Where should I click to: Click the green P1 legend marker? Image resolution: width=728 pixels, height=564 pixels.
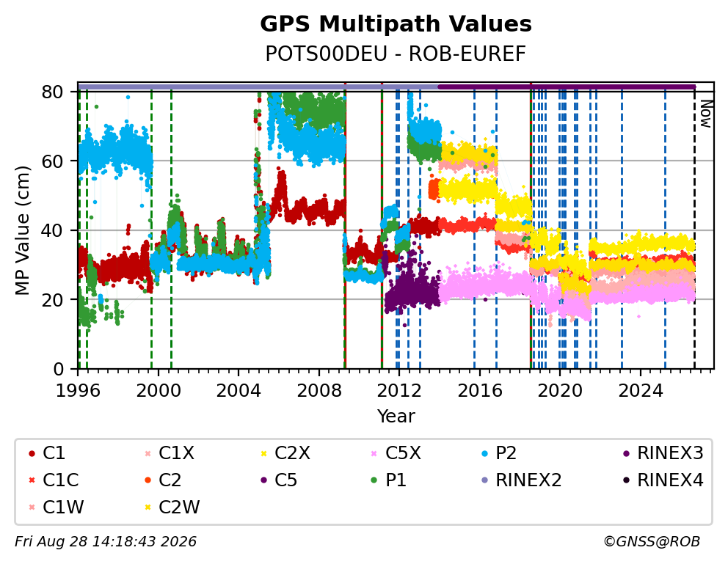[374, 480]
